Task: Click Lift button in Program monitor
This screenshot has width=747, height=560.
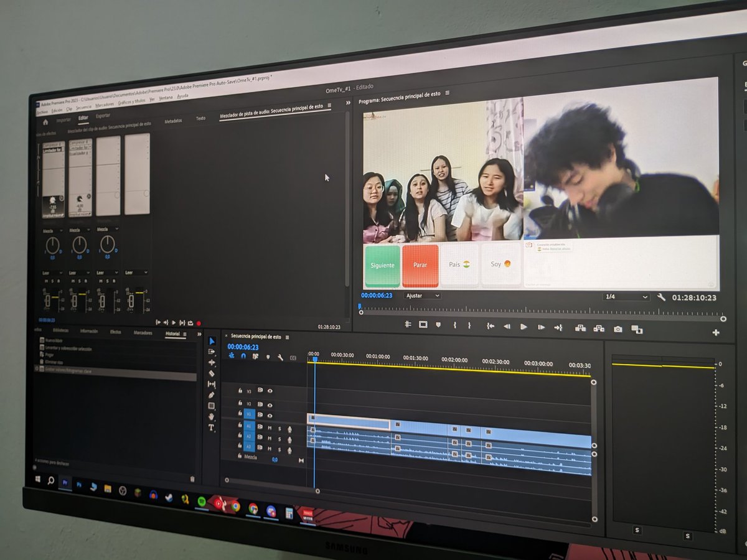Action: [580, 328]
